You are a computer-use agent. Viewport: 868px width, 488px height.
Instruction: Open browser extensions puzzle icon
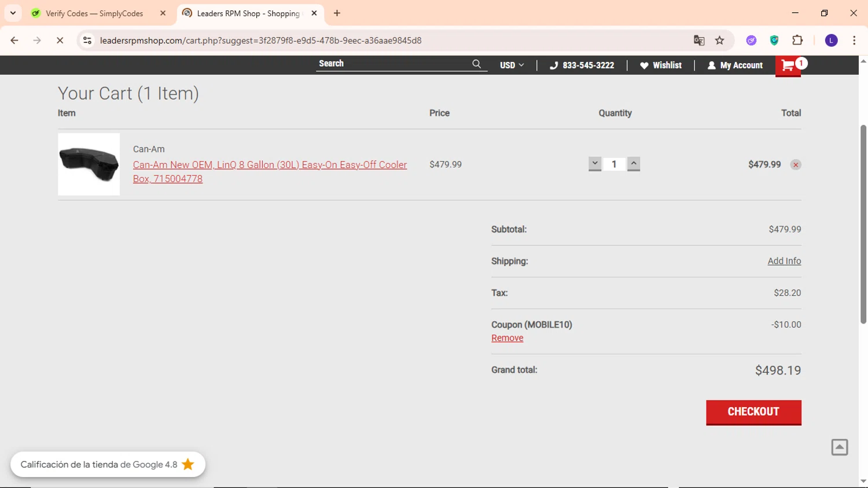pos(797,41)
